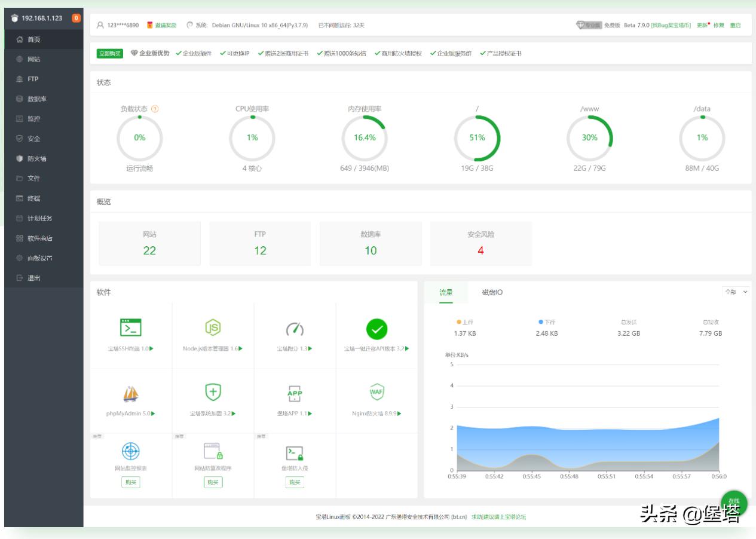Click the 终端 terminal icon in sidebar
Screen dimensions: 756x539
click(x=20, y=198)
